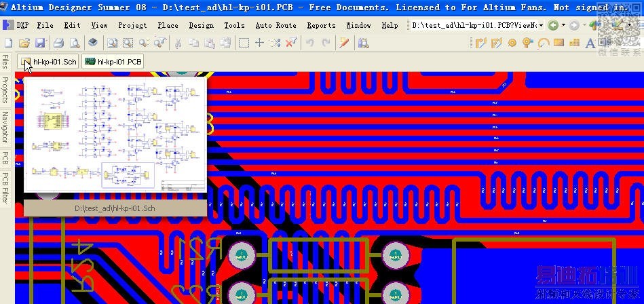Open the Auto Route menu
Screen dimensions: 644x304
276,26
